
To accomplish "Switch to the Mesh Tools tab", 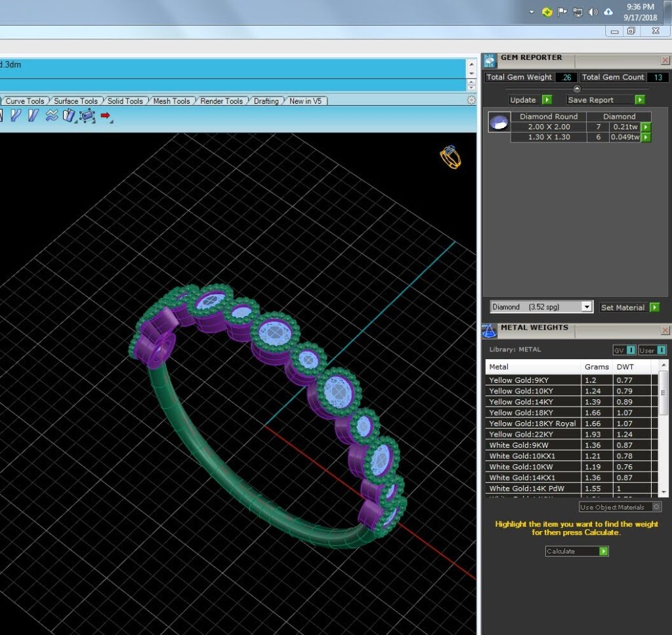I will [171, 100].
